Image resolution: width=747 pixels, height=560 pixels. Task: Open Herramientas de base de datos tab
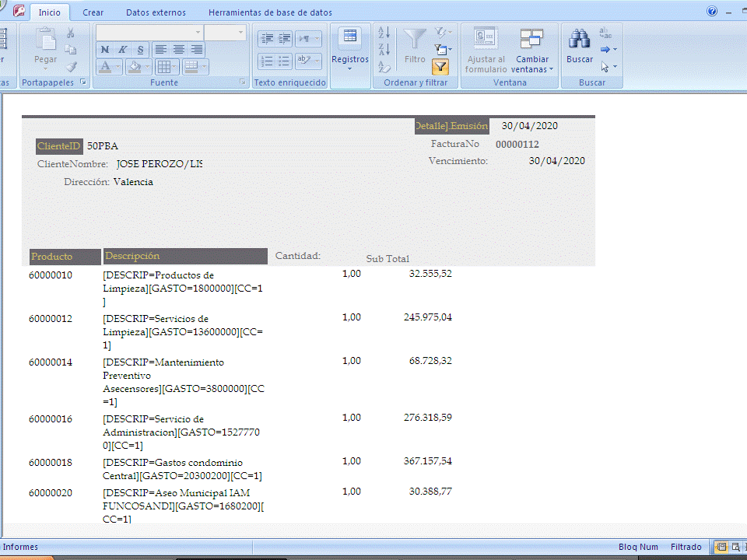[270, 12]
